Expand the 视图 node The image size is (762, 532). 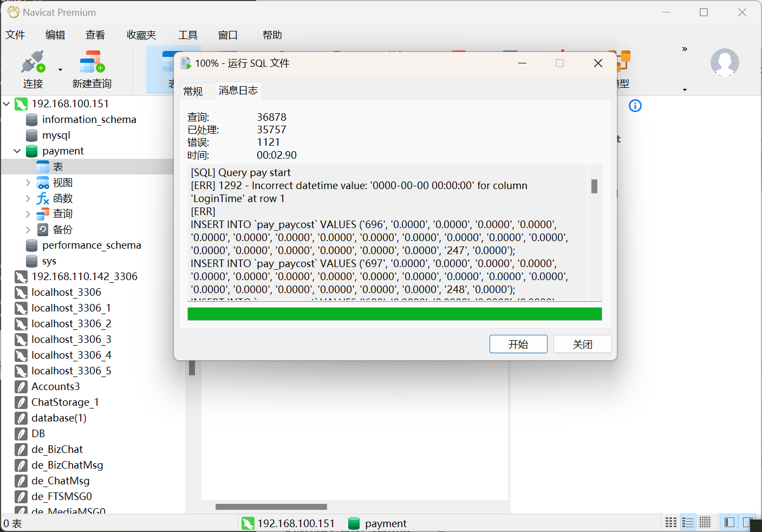28,183
